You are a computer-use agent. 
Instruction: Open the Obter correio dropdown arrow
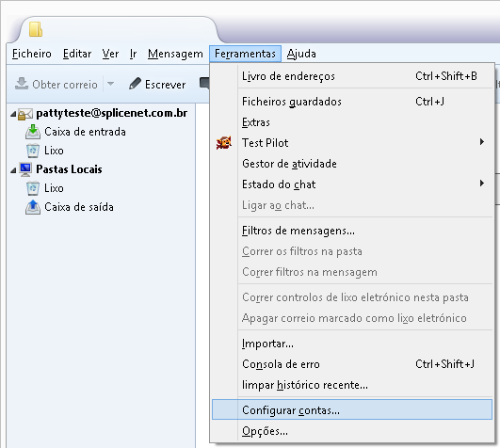coord(111,84)
